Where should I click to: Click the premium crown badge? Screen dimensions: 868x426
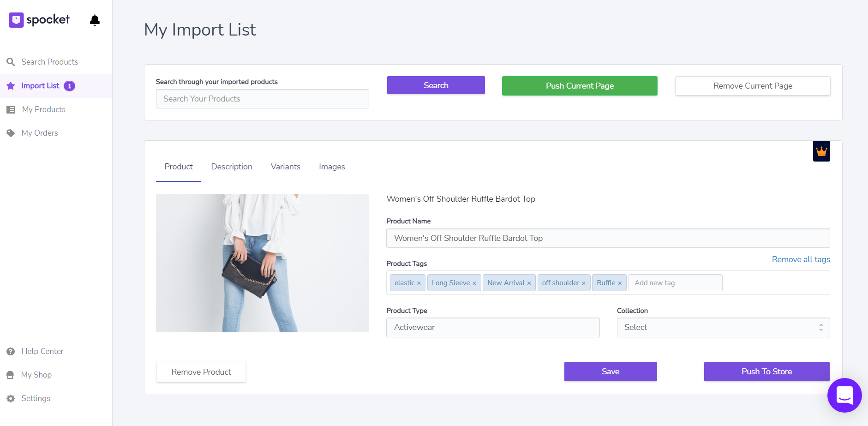[x=821, y=151]
